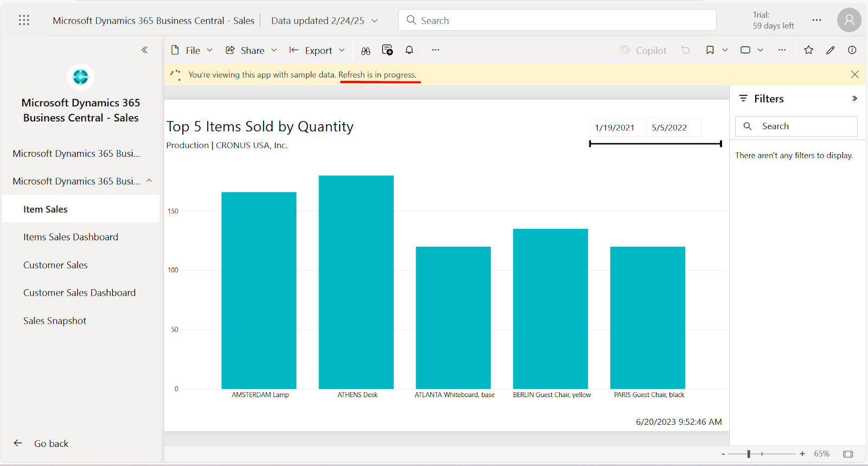The width and height of the screenshot is (868, 466).
Task: Click the fit to page icon
Action: [848, 454]
